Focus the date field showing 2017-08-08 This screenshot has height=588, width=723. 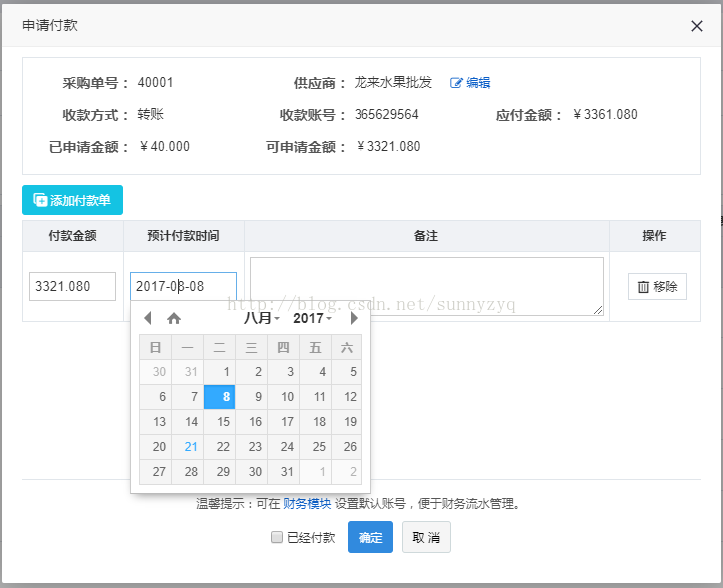pyautogui.click(x=183, y=287)
